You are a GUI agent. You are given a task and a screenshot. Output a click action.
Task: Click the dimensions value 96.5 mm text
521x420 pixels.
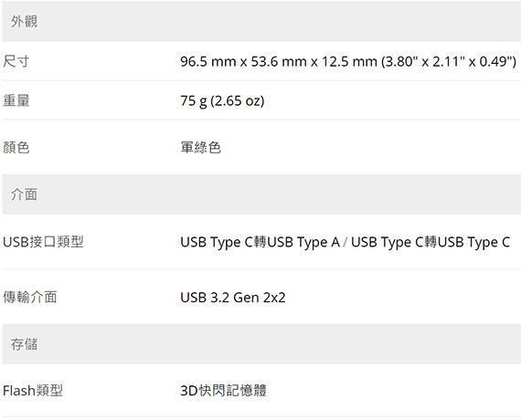(x=208, y=61)
